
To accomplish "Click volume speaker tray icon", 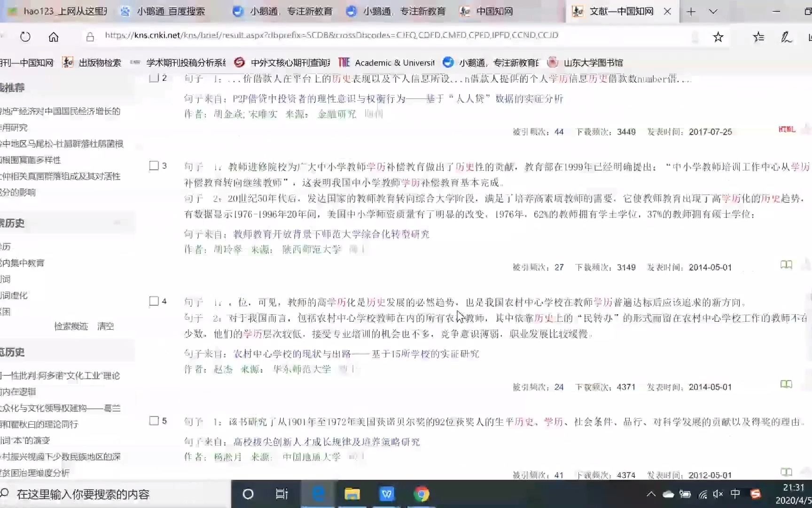I will click(718, 494).
